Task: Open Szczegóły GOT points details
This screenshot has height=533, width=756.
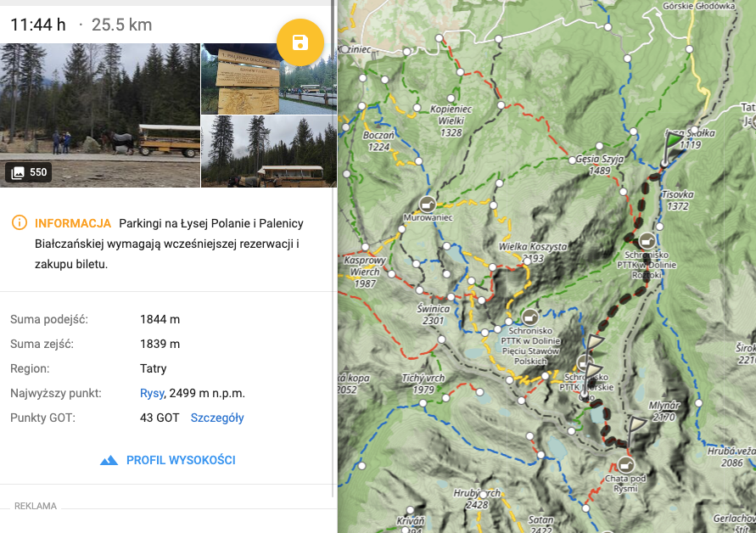Action: 217,418
